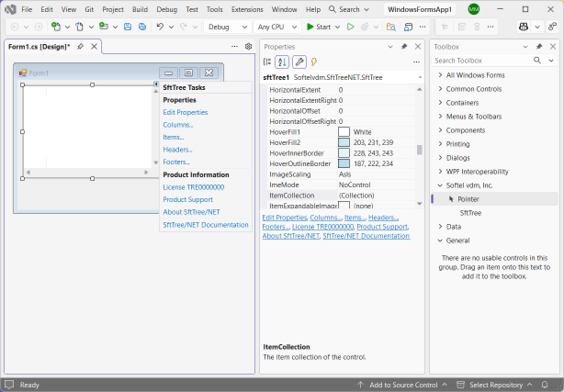Pin the Form1.cs Design tab
Image resolution: width=564 pixels, height=392 pixels.
(81, 47)
